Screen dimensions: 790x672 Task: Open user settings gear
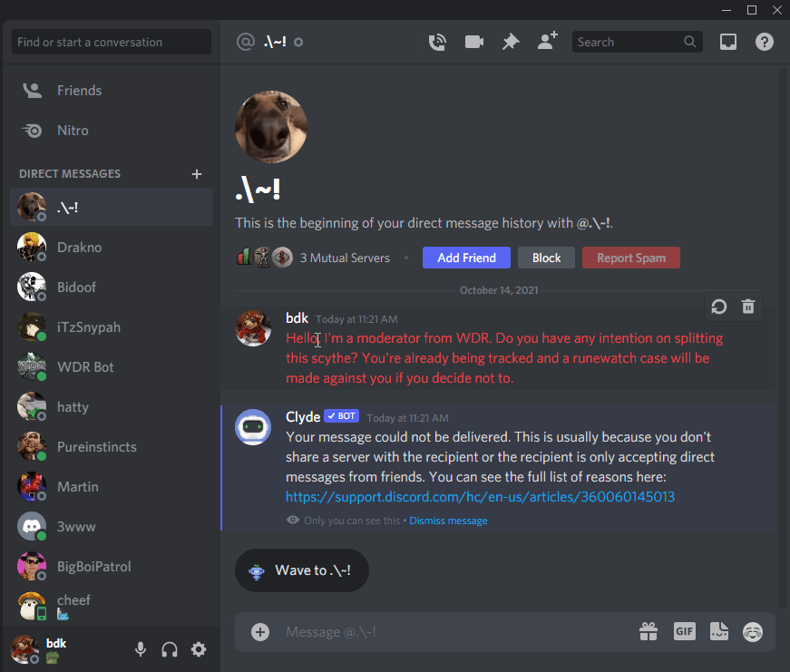(199, 649)
